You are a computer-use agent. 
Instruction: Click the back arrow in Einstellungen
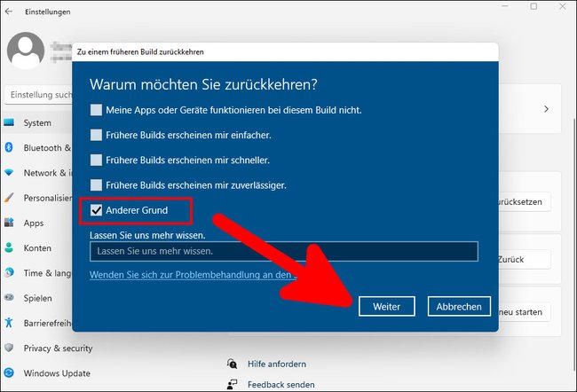pyautogui.click(x=9, y=12)
